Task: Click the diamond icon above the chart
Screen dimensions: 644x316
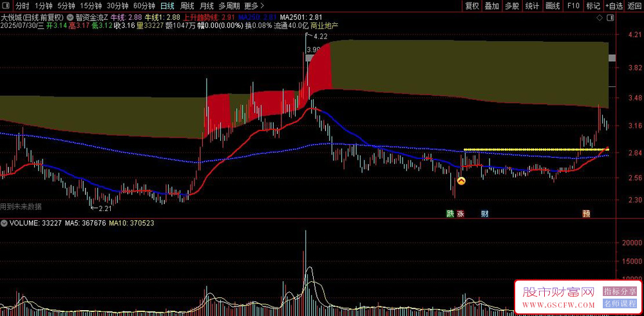Action: [600, 17]
